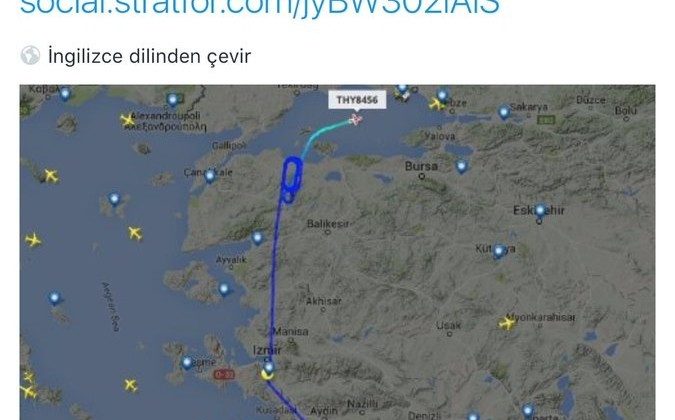Click the blue holding-pattern loop on route
Screen dimensions: 675x420
point(291,178)
